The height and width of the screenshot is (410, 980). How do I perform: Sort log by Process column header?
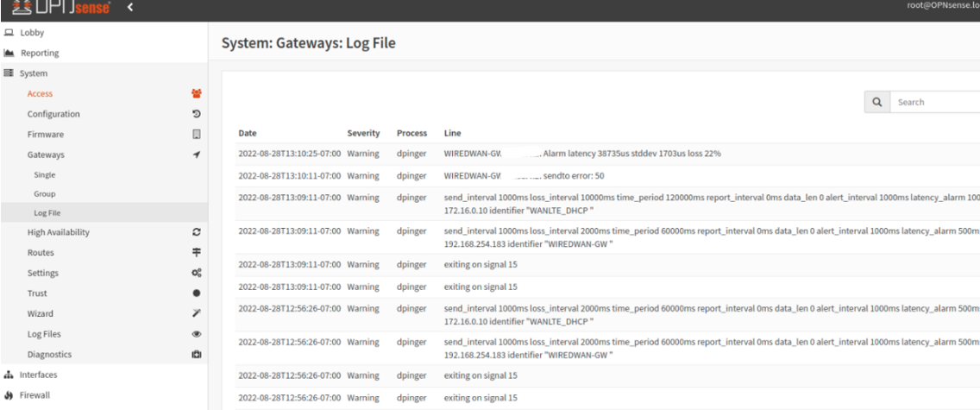click(x=411, y=133)
